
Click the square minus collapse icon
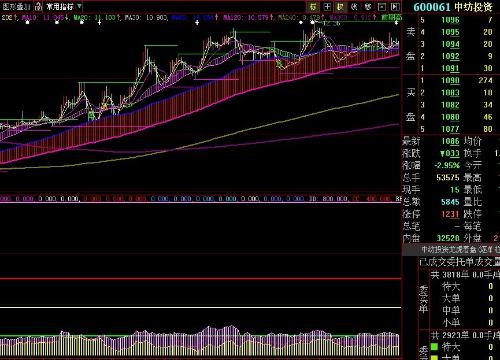pyautogui.click(x=382, y=6)
